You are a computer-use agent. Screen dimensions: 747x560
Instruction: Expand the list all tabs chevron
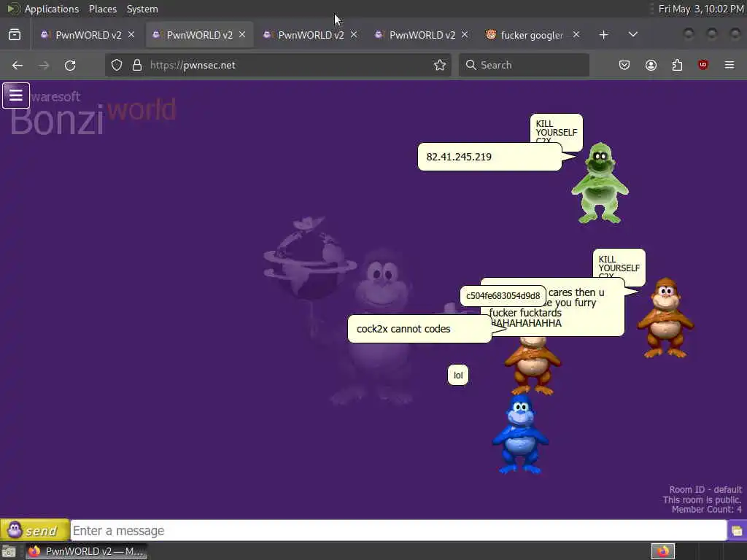632,35
